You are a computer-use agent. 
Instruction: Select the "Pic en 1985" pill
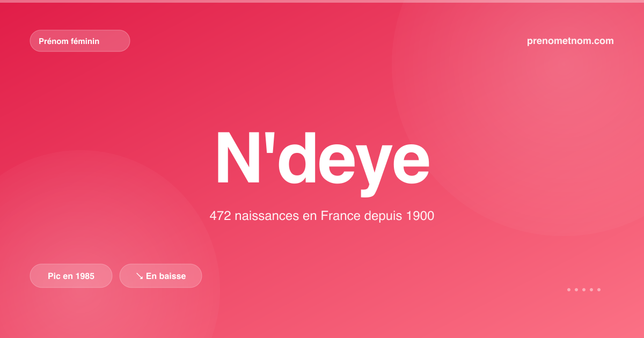pyautogui.click(x=71, y=276)
